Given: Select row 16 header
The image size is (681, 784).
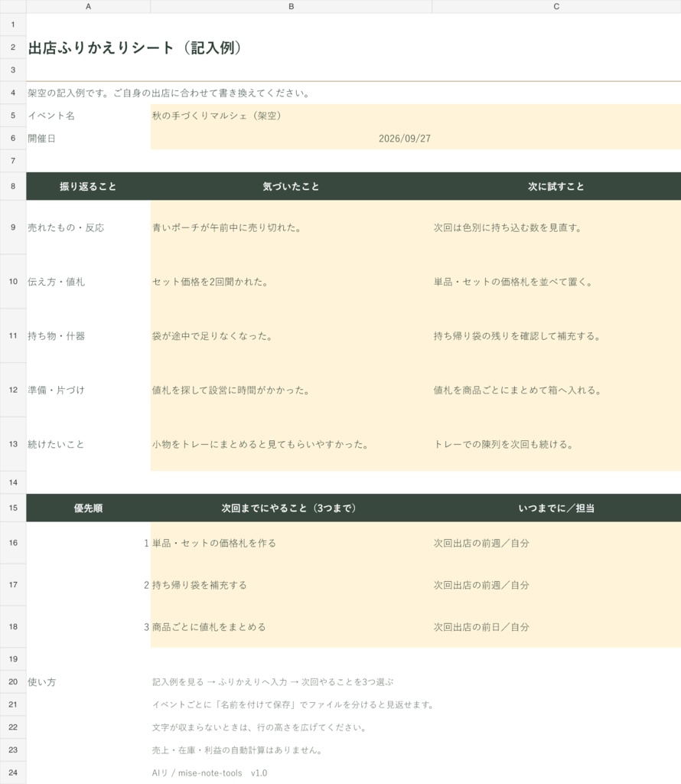Looking at the screenshot, I should point(13,543).
